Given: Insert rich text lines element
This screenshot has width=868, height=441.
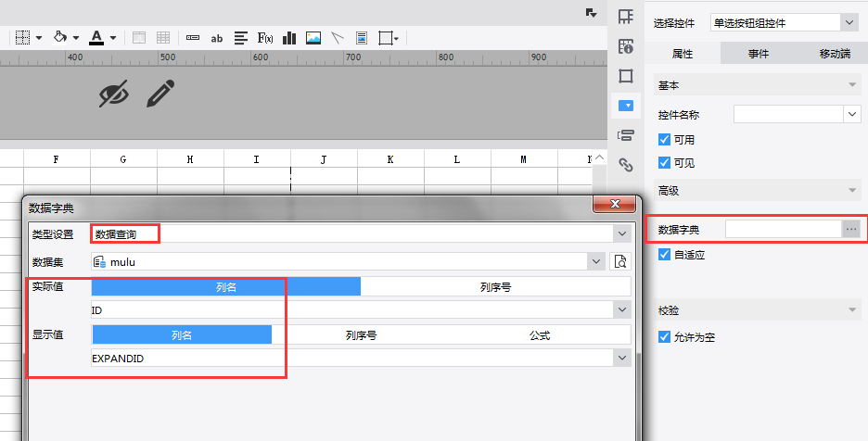Looking at the screenshot, I should click(241, 38).
